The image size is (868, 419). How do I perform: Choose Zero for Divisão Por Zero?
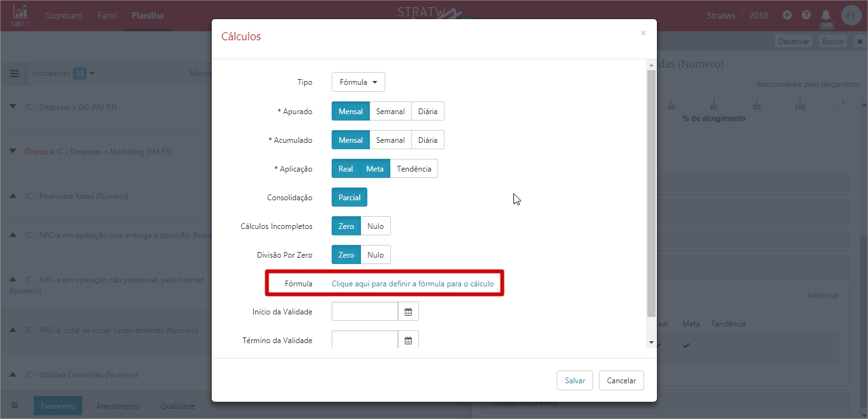(x=346, y=254)
